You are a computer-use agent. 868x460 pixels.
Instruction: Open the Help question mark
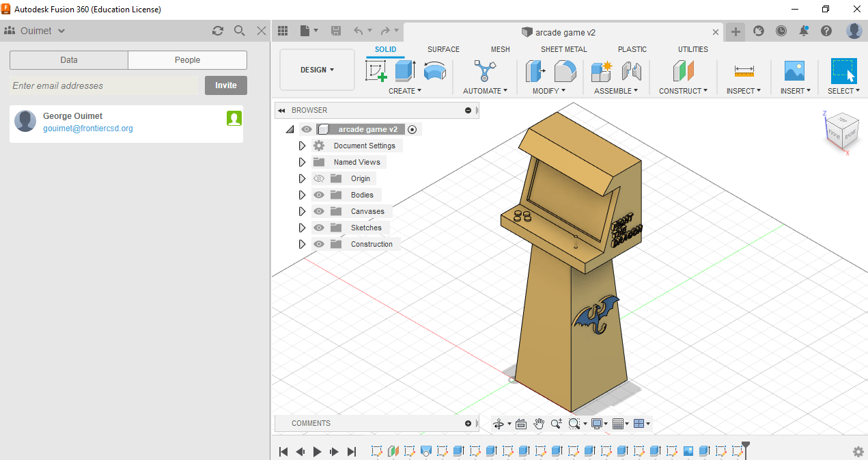click(826, 31)
